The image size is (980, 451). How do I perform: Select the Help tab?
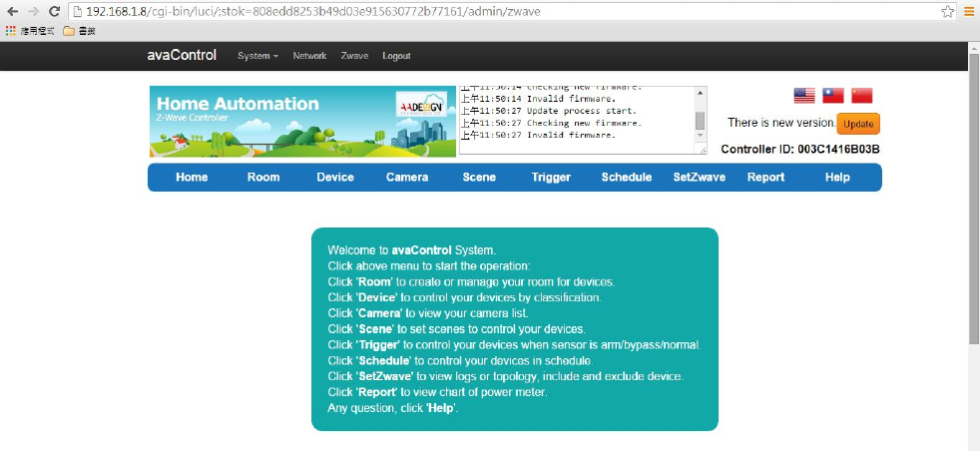(837, 178)
